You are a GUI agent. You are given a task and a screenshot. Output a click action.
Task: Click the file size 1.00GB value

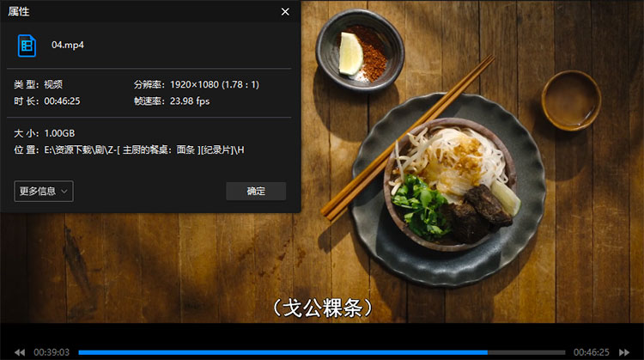[59, 134]
